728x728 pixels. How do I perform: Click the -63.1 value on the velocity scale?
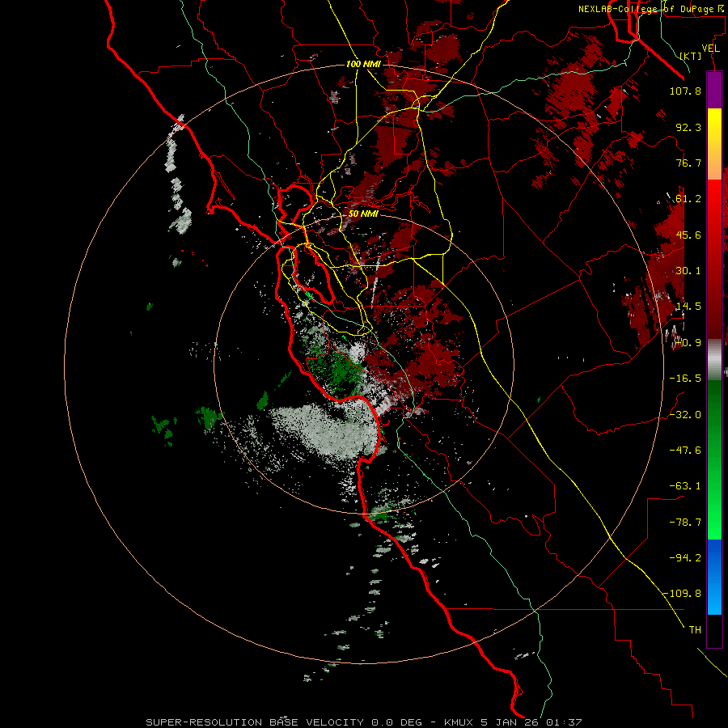(x=685, y=486)
